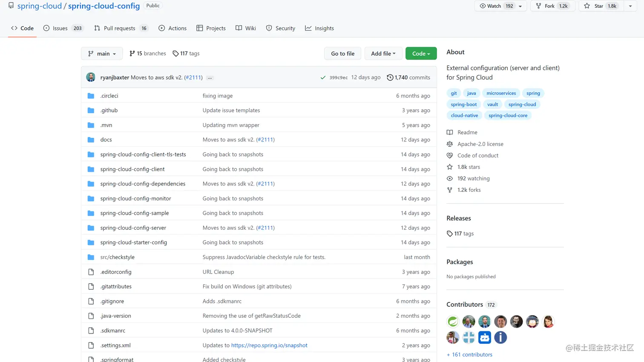The width and height of the screenshot is (644, 362).
Task: Click the spring-cloud-config-server folder icon
Action: point(91,228)
